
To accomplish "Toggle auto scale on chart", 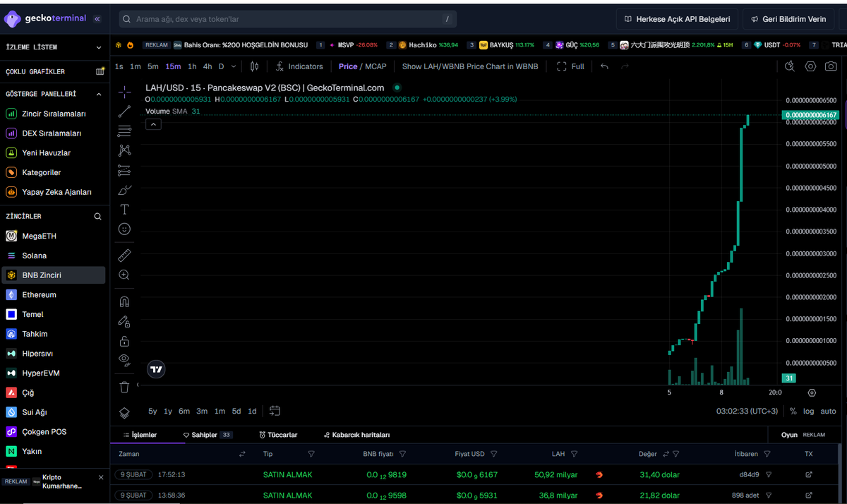I will [x=829, y=411].
